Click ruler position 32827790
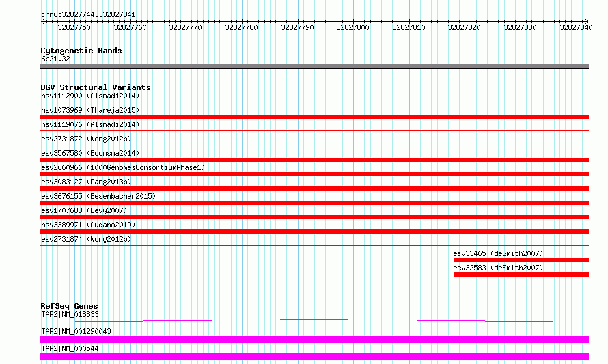Image resolution: width=608 pixels, height=364 pixels. click(297, 27)
